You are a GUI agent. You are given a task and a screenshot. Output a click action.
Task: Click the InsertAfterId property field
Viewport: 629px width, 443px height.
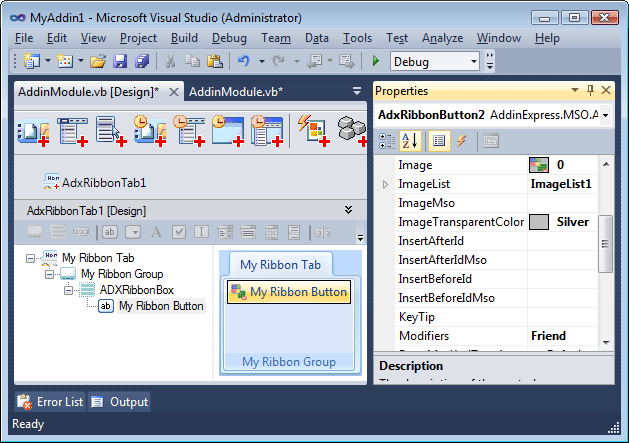click(562, 241)
